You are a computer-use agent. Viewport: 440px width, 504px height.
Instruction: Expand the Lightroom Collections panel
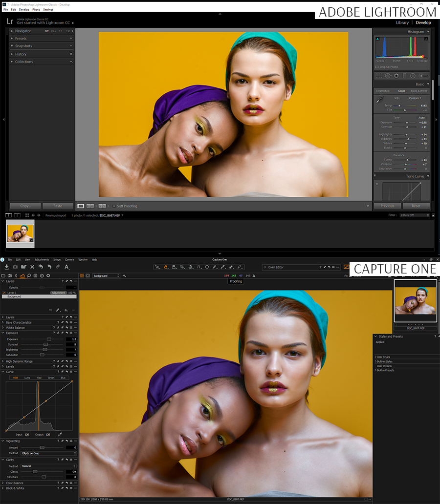coord(12,62)
